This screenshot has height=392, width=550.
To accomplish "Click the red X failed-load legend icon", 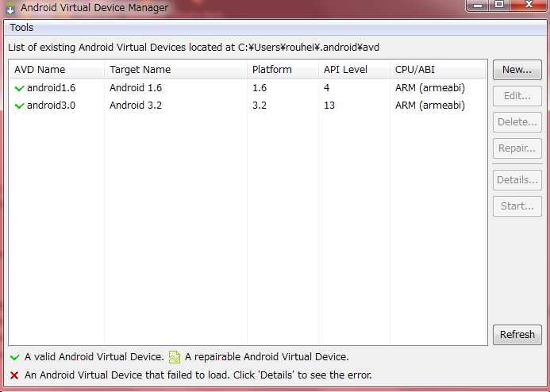I will [x=14, y=375].
